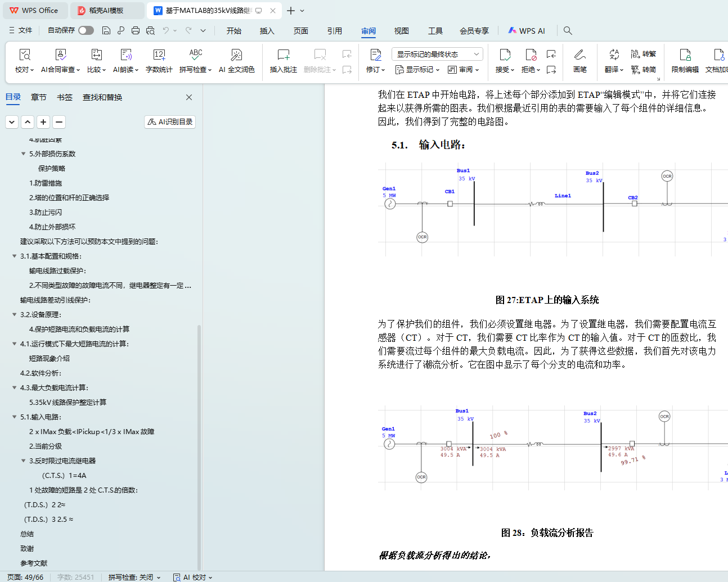Close the navigation pane
728x582 pixels.
(189, 97)
